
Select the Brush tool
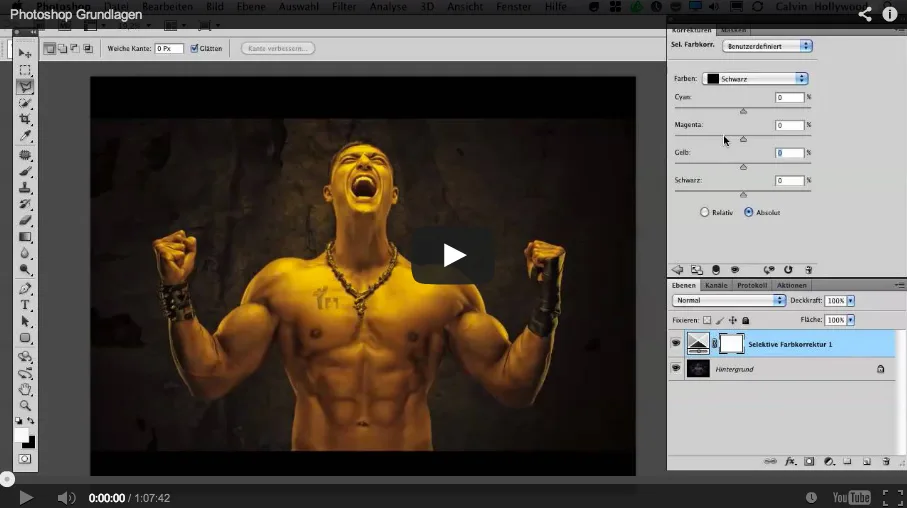[25, 171]
